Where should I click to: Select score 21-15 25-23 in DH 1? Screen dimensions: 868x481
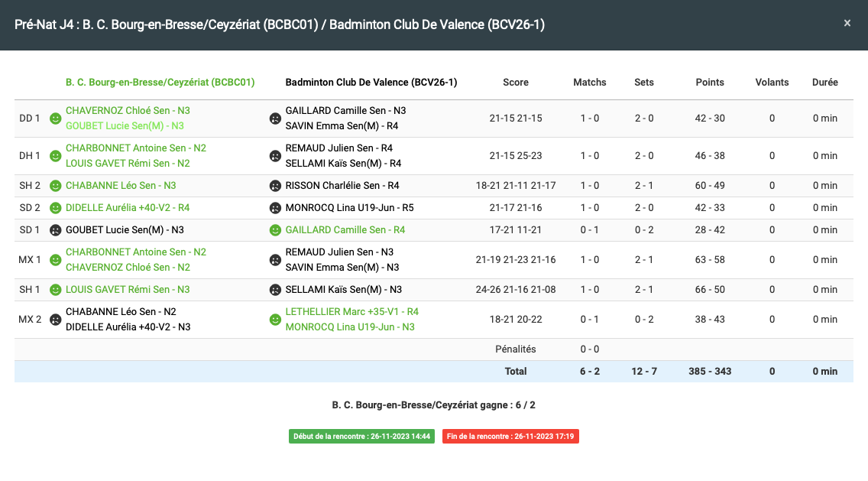pos(515,156)
